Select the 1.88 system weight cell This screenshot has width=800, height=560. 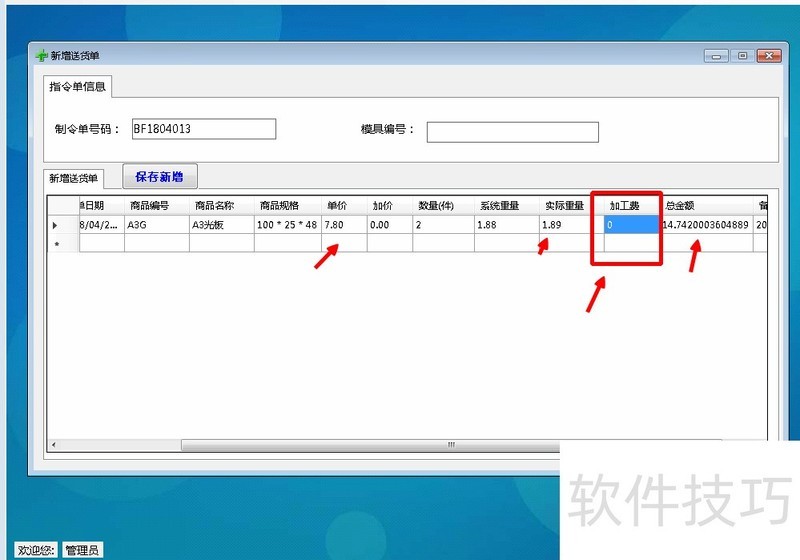click(507, 224)
